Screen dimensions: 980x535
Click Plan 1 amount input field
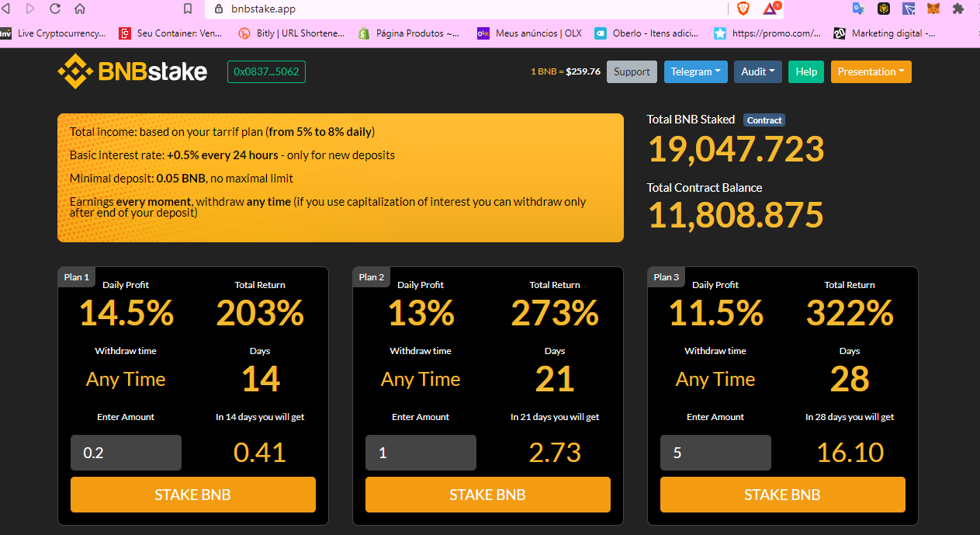[126, 453]
